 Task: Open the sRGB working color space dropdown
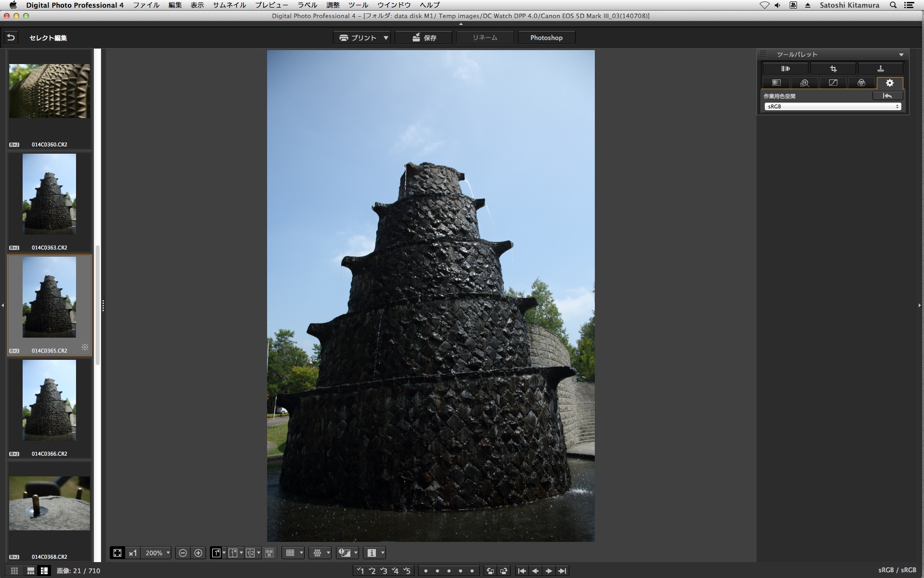tap(833, 106)
